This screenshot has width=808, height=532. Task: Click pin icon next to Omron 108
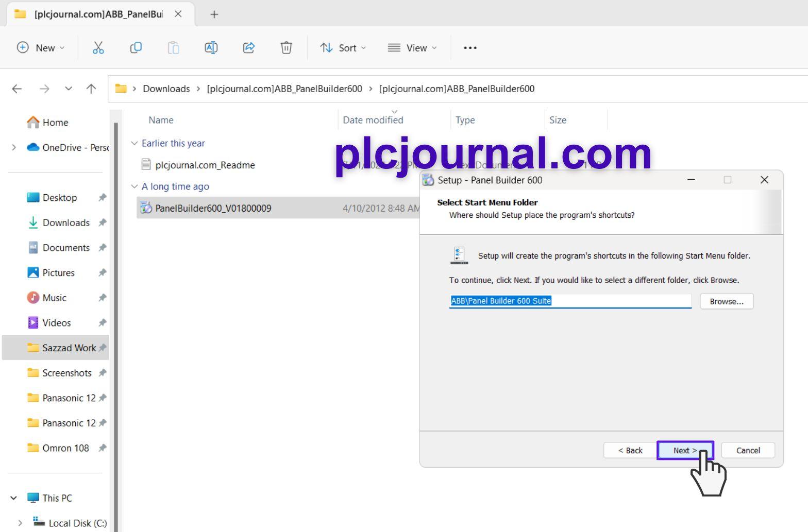pos(103,448)
